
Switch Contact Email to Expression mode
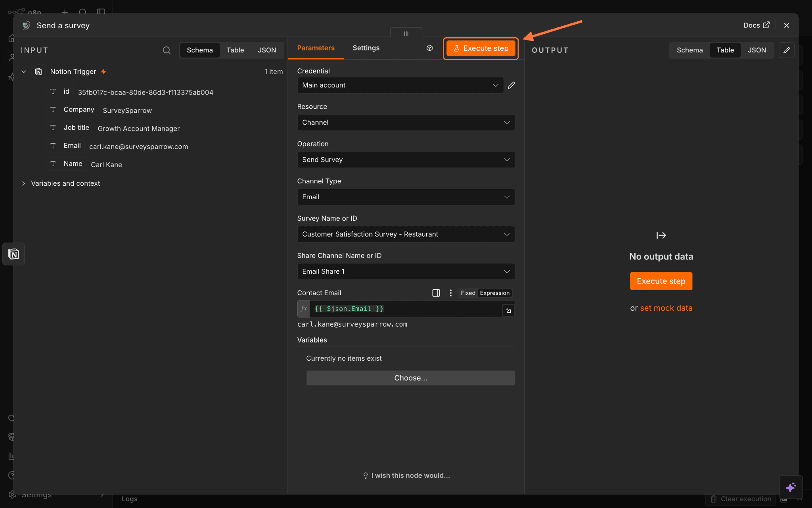[494, 293]
